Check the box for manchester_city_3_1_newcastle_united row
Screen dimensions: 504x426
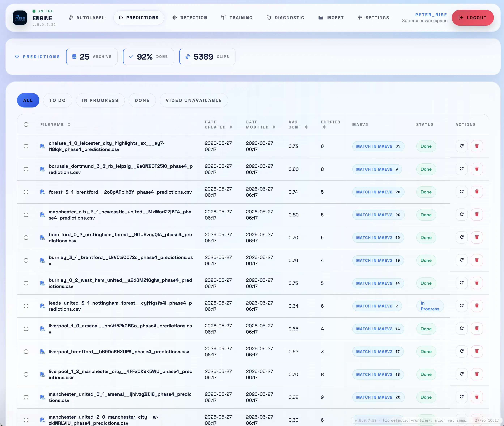[x=26, y=215]
